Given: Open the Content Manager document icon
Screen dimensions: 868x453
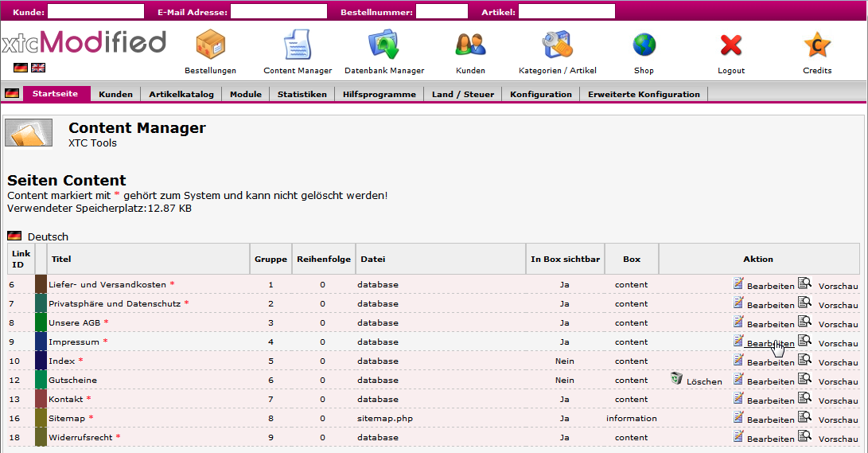Looking at the screenshot, I should click(298, 45).
